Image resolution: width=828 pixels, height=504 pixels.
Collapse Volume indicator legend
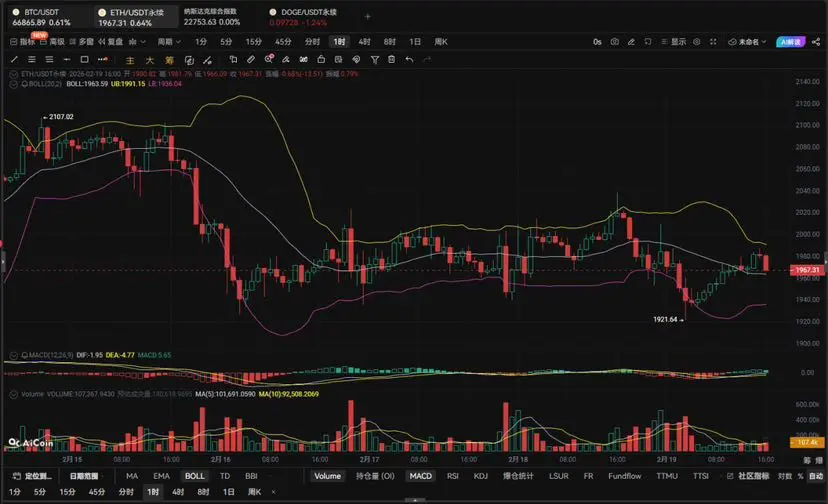click(x=14, y=394)
